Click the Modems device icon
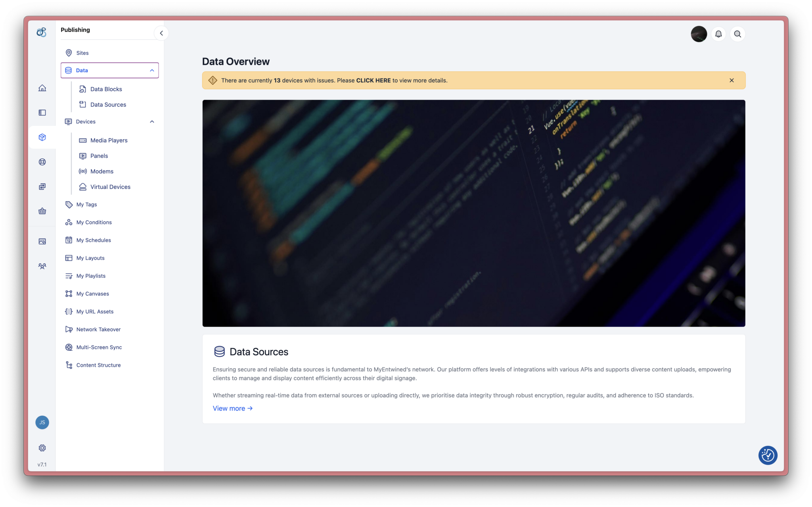 (x=82, y=171)
